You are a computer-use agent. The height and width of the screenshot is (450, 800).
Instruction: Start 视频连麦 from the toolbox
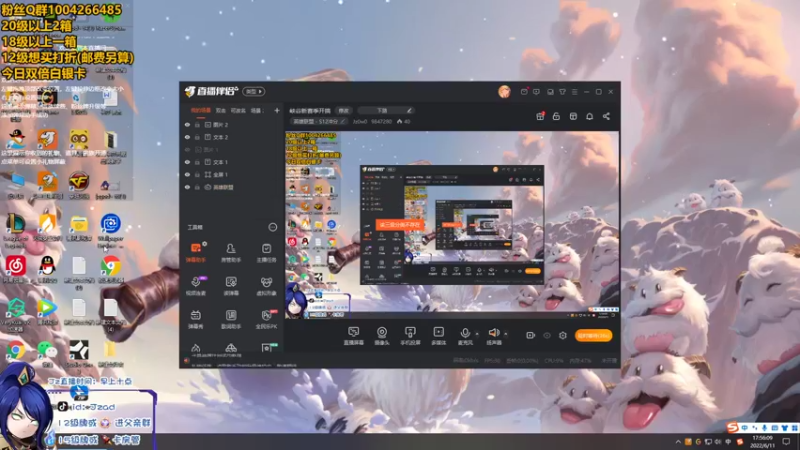coord(195,286)
